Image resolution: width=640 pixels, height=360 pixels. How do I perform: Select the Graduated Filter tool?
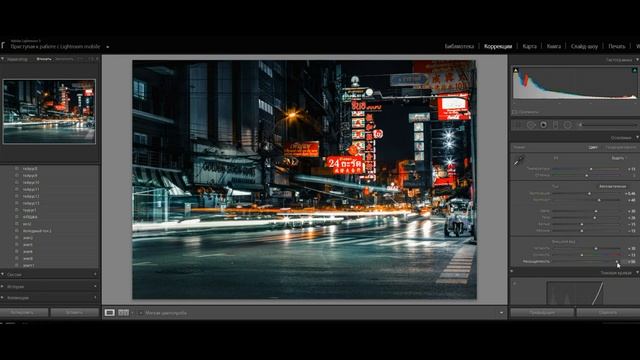(x=555, y=125)
